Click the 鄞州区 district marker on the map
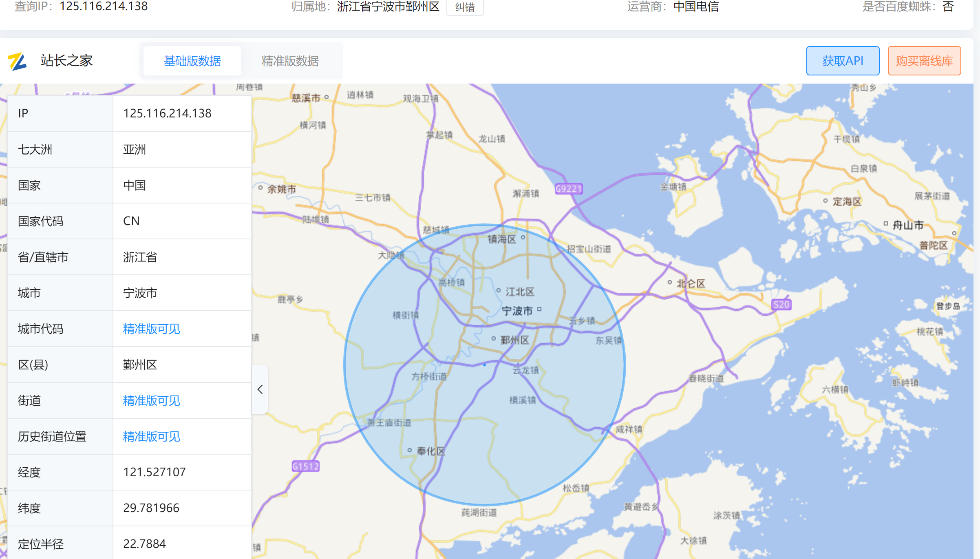 pyautogui.click(x=494, y=339)
